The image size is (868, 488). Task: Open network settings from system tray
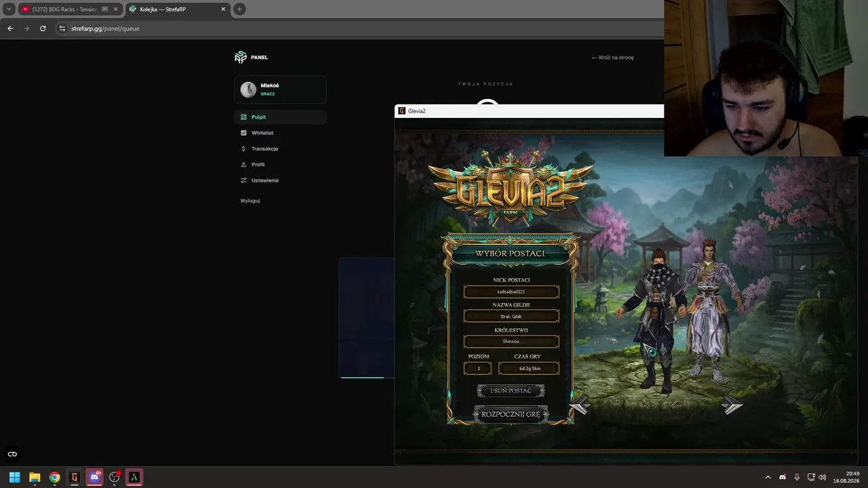pos(811,477)
